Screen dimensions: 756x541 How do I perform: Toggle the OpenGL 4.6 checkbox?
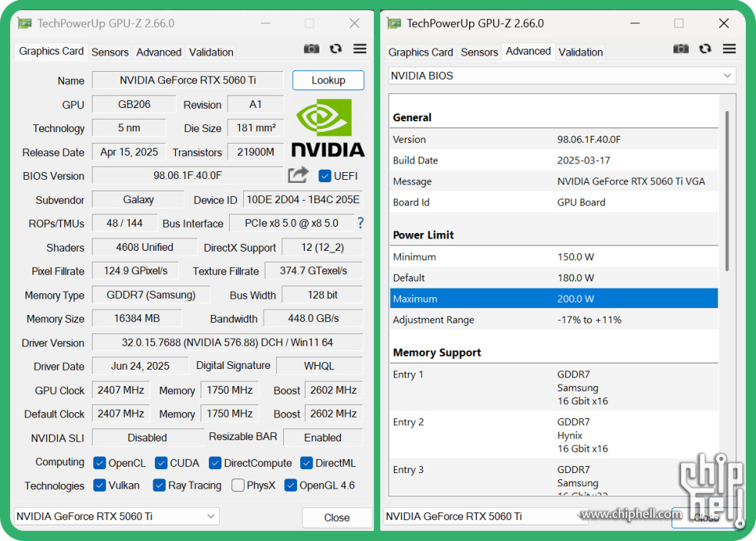point(290,485)
